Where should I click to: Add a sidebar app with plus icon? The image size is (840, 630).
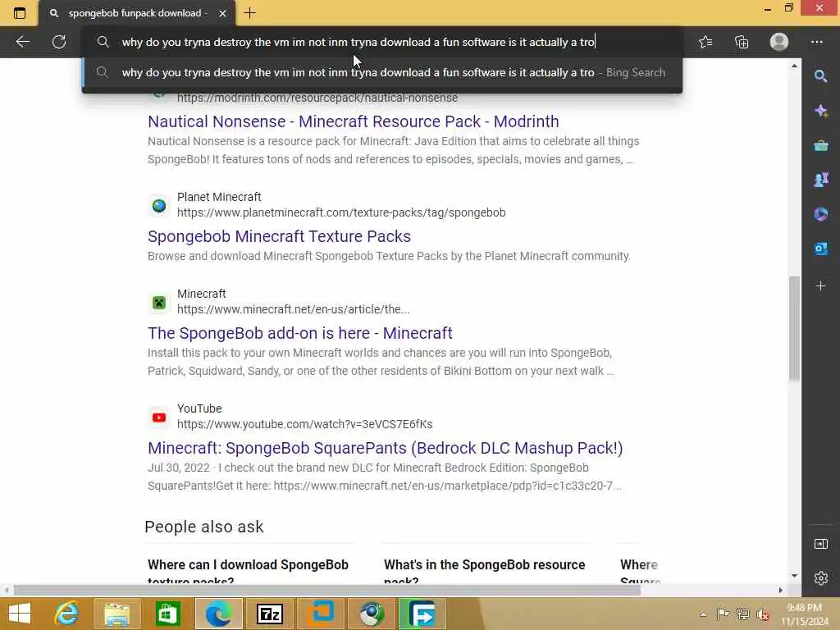[820, 286]
